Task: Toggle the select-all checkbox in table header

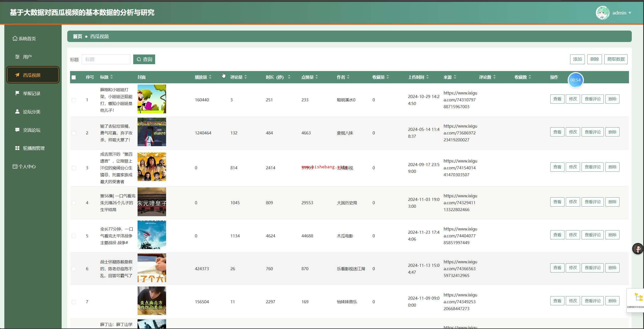Action: click(x=74, y=77)
